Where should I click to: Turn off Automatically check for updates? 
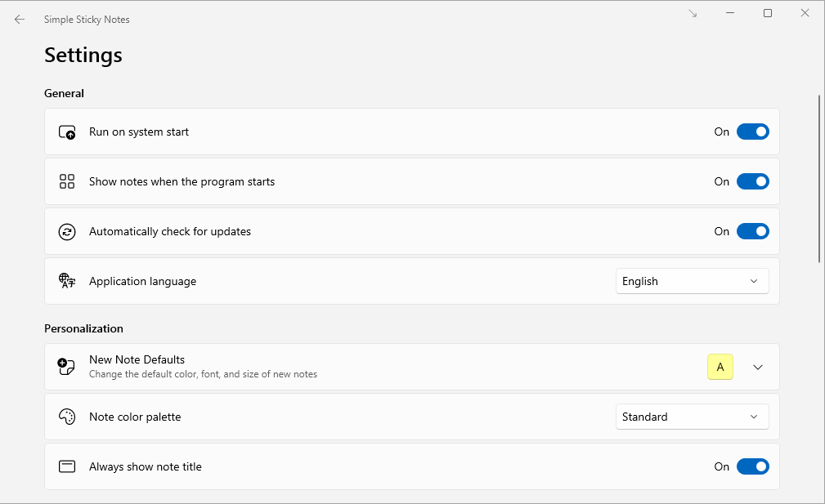tap(752, 231)
